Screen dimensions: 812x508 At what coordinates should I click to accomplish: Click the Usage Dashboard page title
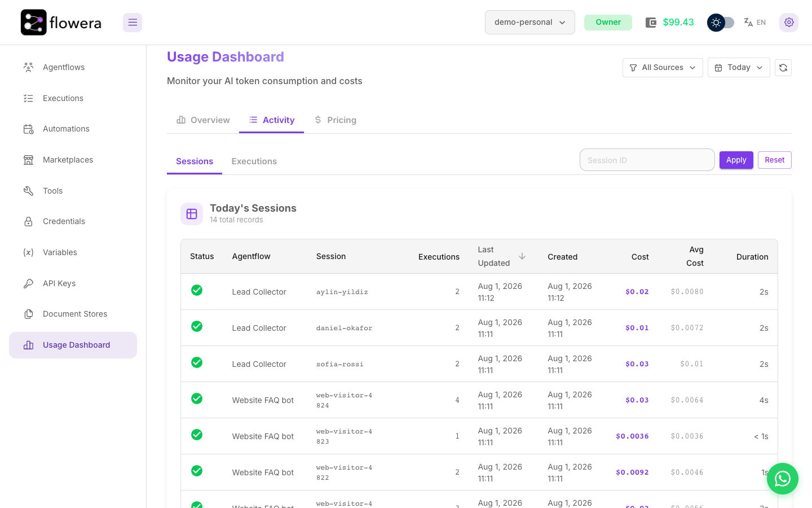click(x=226, y=57)
